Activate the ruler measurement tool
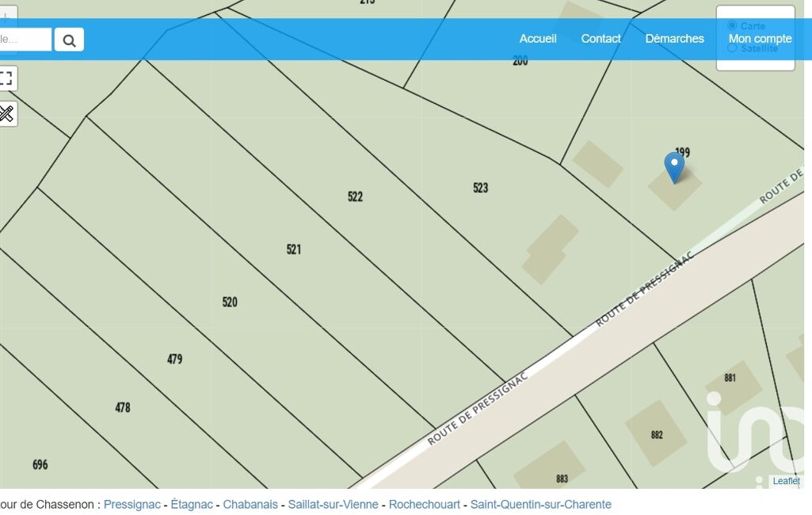Image resolution: width=812 pixels, height=515 pixels. pyautogui.click(x=6, y=113)
